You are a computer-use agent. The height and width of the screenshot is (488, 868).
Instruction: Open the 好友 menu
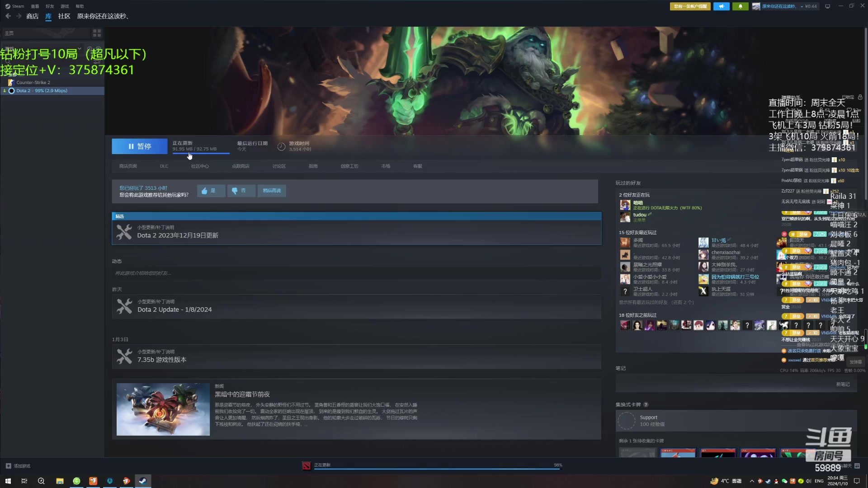pyautogui.click(x=50, y=6)
